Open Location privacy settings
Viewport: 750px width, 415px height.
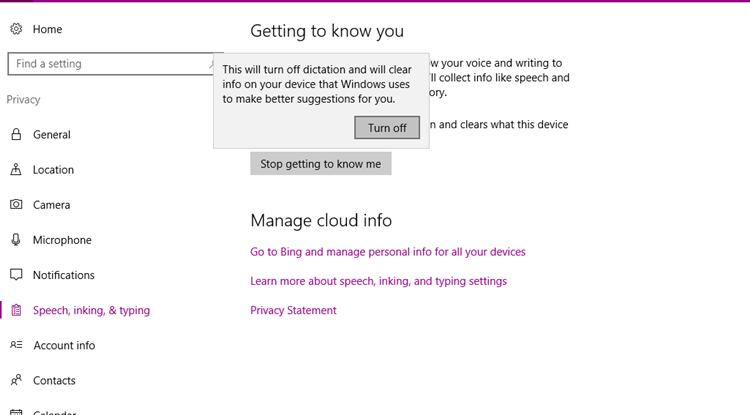[53, 170]
